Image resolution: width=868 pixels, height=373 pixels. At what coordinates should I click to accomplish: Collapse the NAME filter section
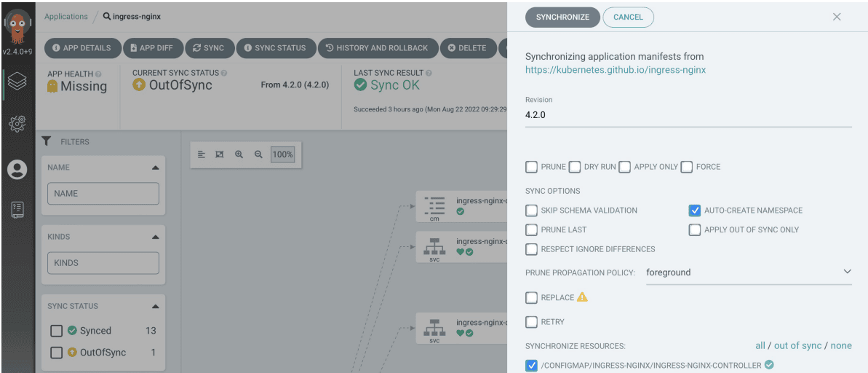(x=156, y=168)
